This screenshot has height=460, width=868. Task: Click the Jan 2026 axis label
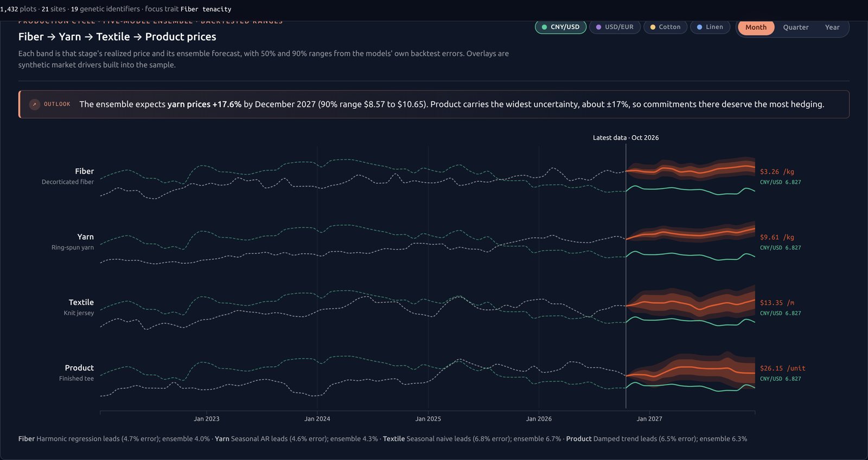pos(539,419)
